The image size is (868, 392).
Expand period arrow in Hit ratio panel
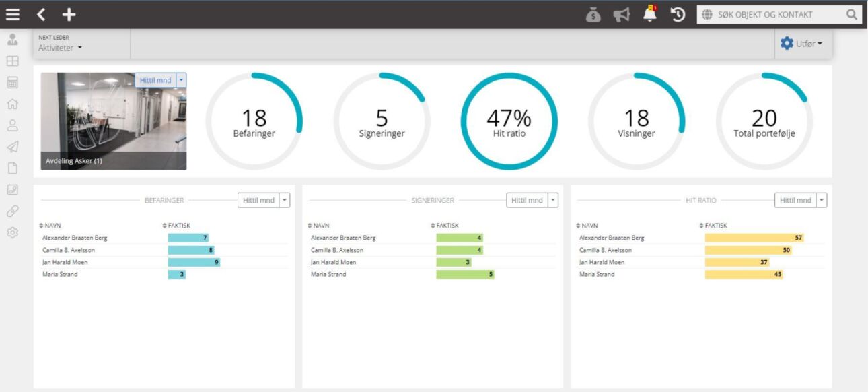point(822,200)
